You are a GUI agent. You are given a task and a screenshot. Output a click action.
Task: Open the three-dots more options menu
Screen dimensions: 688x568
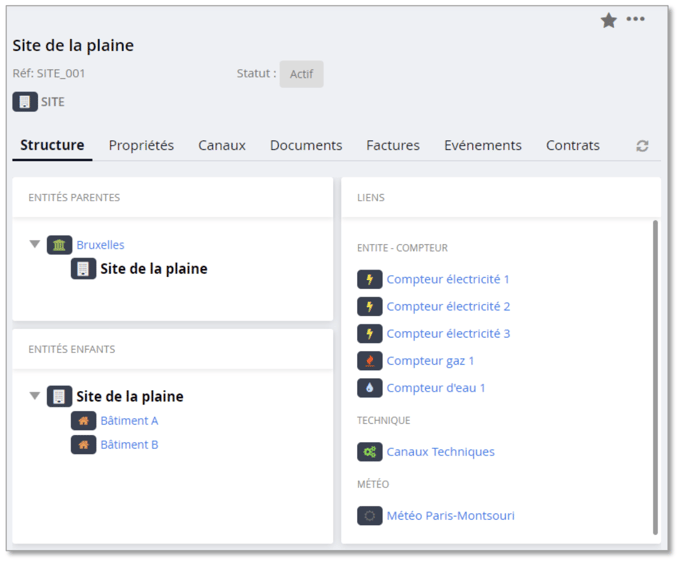click(x=636, y=19)
